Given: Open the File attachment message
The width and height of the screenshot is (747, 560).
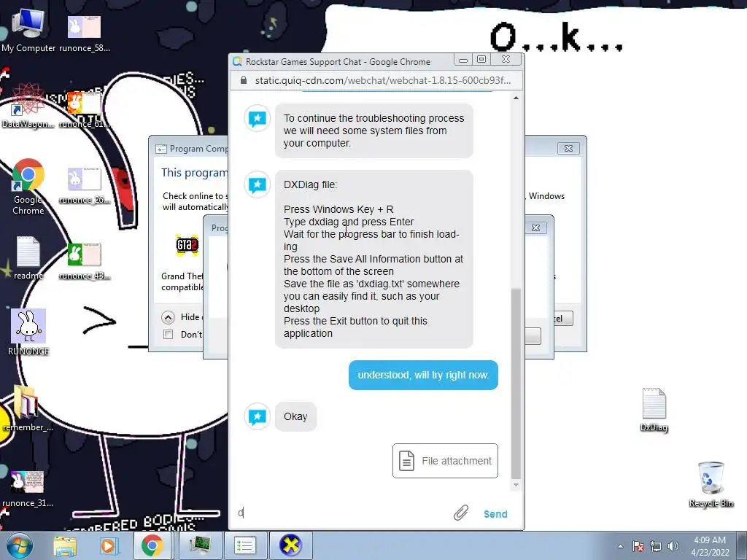Looking at the screenshot, I should (x=445, y=461).
